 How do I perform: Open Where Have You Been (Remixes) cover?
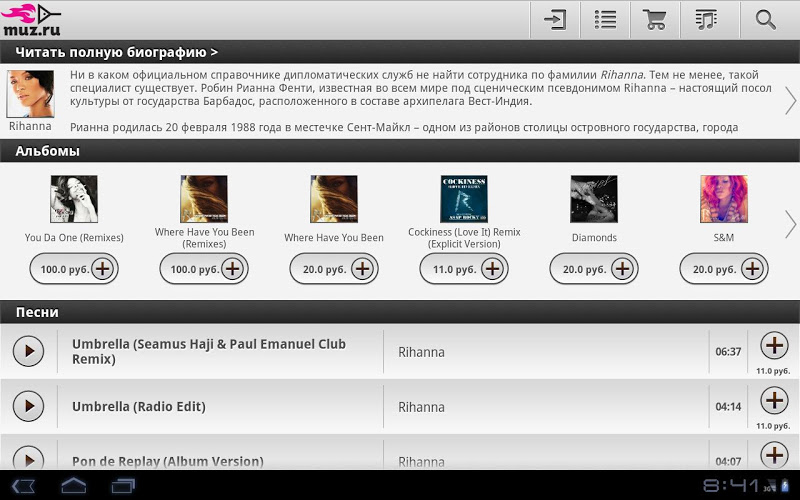click(x=204, y=199)
